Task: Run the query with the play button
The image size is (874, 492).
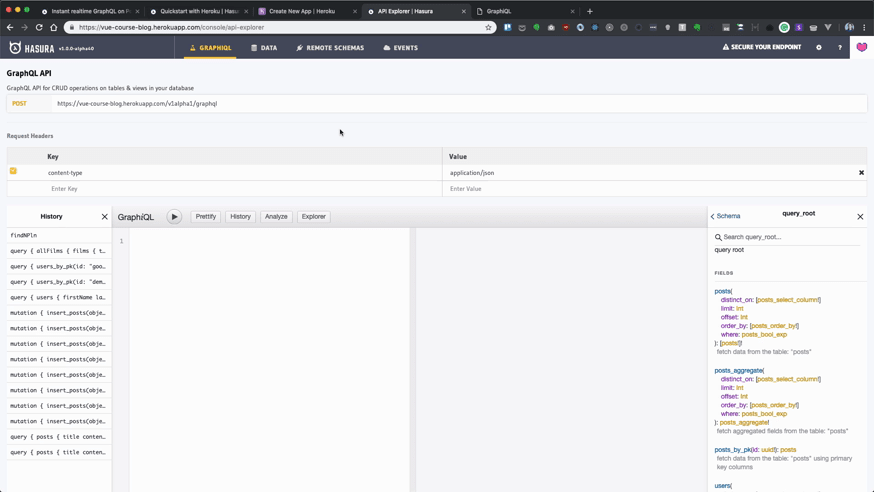Action: (x=174, y=217)
